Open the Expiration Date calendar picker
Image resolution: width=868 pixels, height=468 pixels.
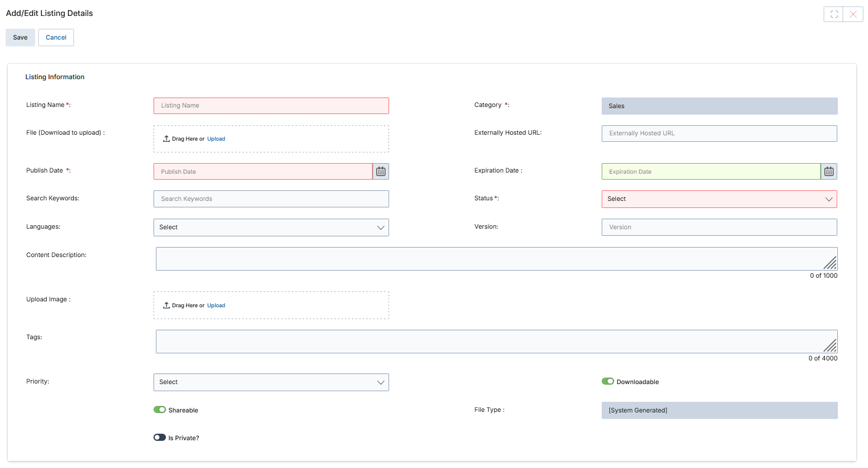pyautogui.click(x=829, y=171)
